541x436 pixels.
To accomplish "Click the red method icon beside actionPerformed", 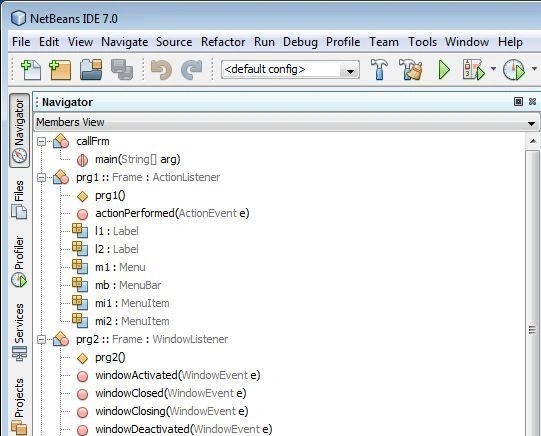I will tap(82, 214).
